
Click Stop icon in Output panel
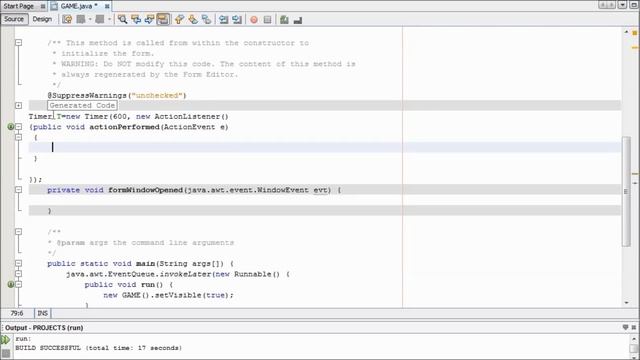pyautogui.click(x=6, y=353)
